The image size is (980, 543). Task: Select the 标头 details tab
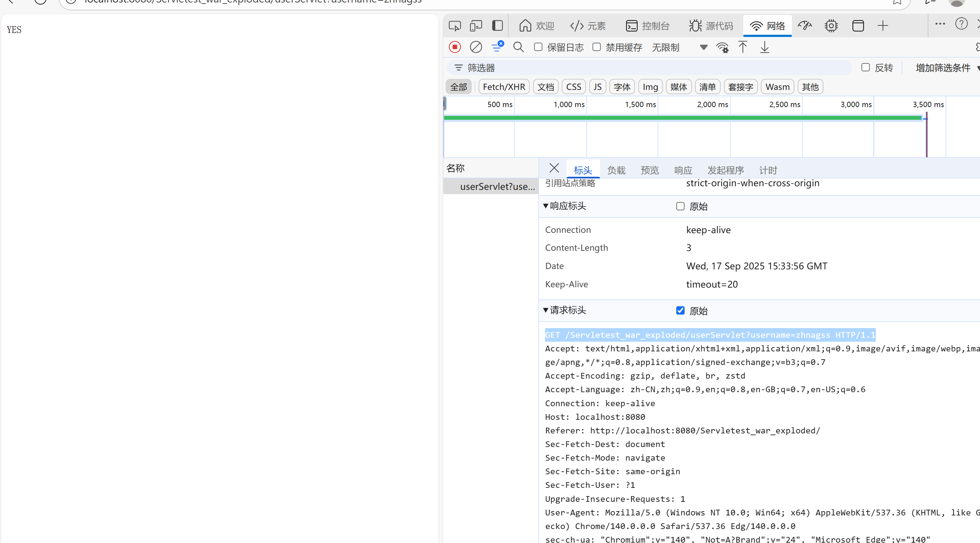pyautogui.click(x=583, y=170)
